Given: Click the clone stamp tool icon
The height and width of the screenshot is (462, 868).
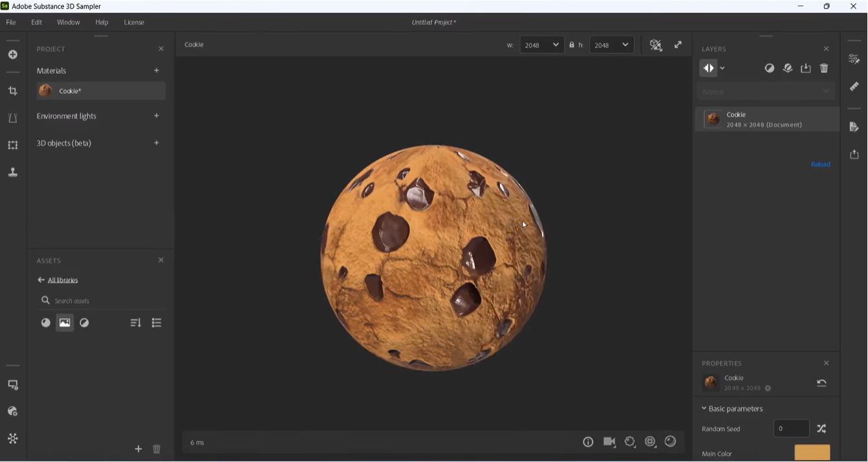Looking at the screenshot, I should pyautogui.click(x=12, y=172).
